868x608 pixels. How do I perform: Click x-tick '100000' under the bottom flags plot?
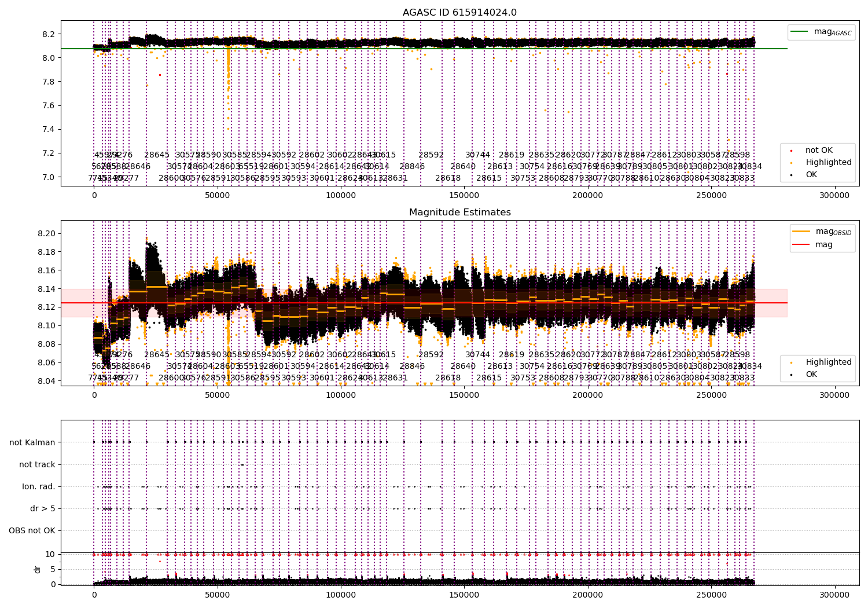(x=341, y=594)
